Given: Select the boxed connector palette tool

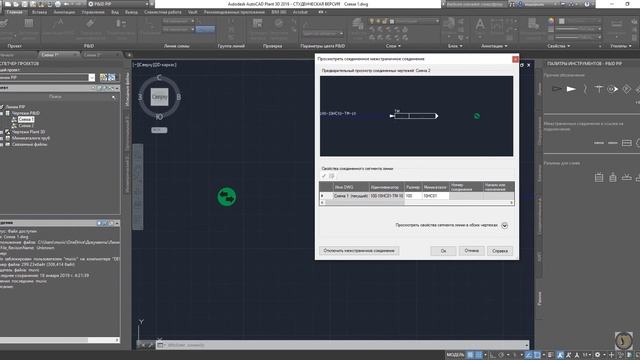Looking at the screenshot, I should click(x=627, y=143).
